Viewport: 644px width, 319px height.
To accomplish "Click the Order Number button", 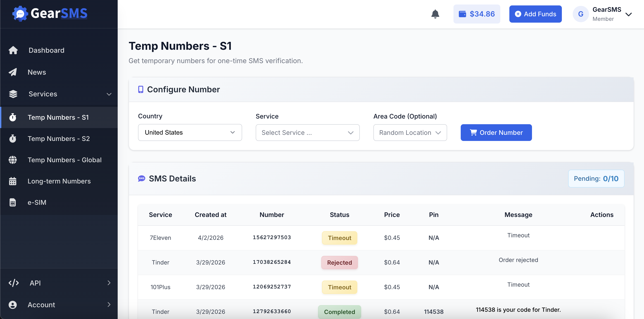I will point(496,133).
